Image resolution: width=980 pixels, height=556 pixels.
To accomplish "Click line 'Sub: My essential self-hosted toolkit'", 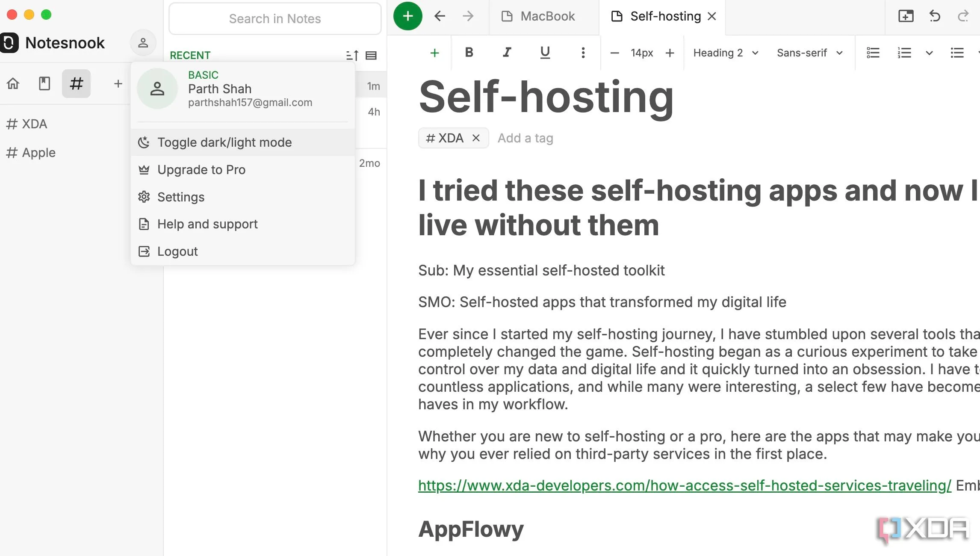I will pyautogui.click(x=541, y=270).
